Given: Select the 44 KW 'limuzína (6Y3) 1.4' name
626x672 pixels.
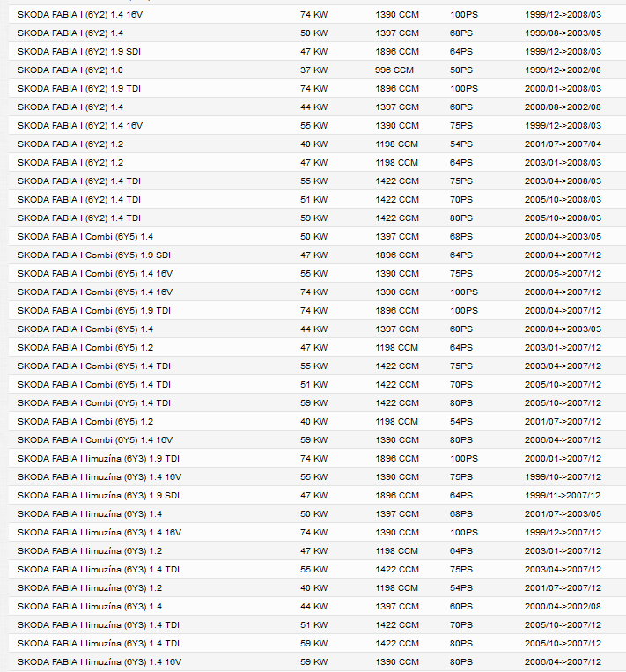Looking at the screenshot, I should click(x=90, y=607).
